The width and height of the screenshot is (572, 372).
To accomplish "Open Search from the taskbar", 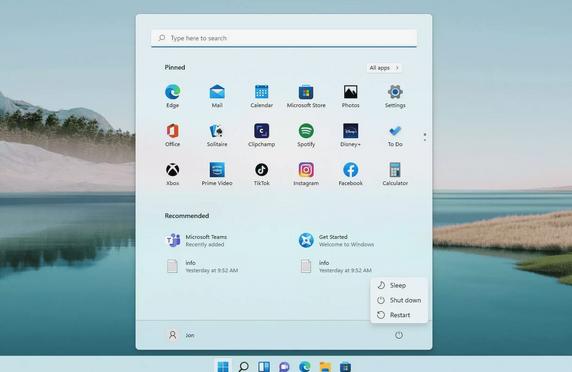I will click(x=243, y=366).
